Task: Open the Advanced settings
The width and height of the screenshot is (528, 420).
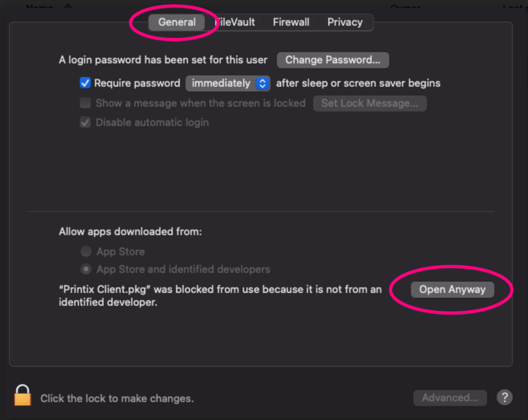Action: pos(450,398)
